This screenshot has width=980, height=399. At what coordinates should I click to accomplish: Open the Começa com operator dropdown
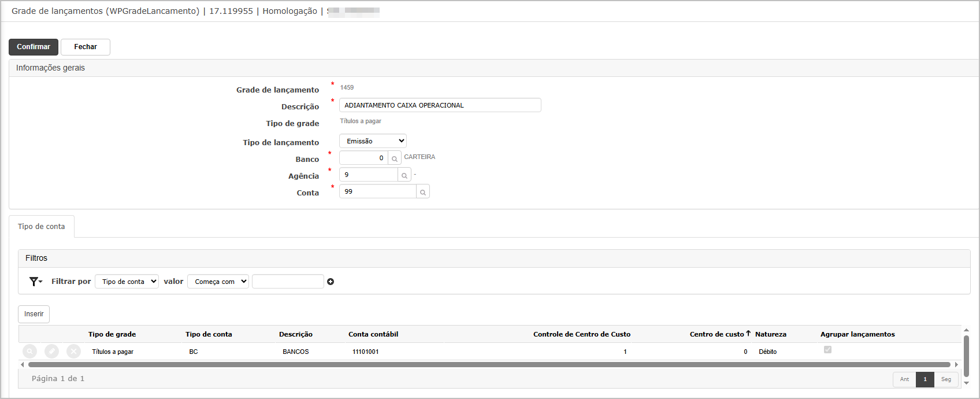click(218, 282)
